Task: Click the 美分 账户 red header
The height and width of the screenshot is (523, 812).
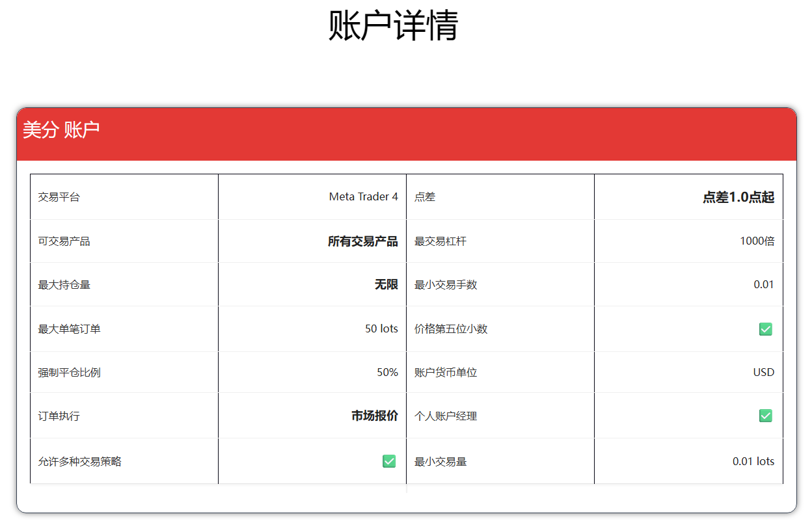Action: click(407, 133)
